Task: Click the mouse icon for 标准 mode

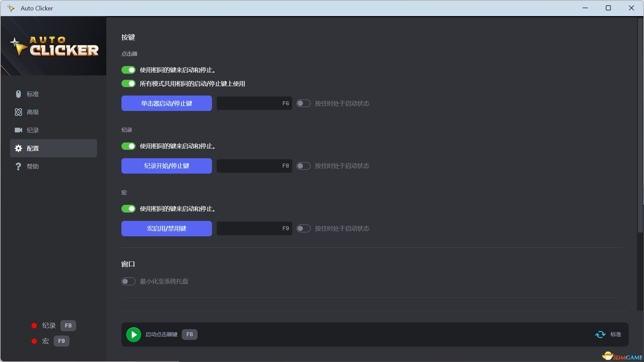Action: [18, 94]
